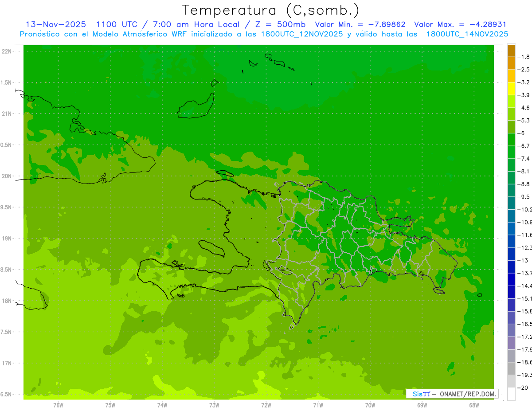This screenshot has height=411, width=532.
Task: Click the '68W' longitude label
Action: click(x=474, y=405)
